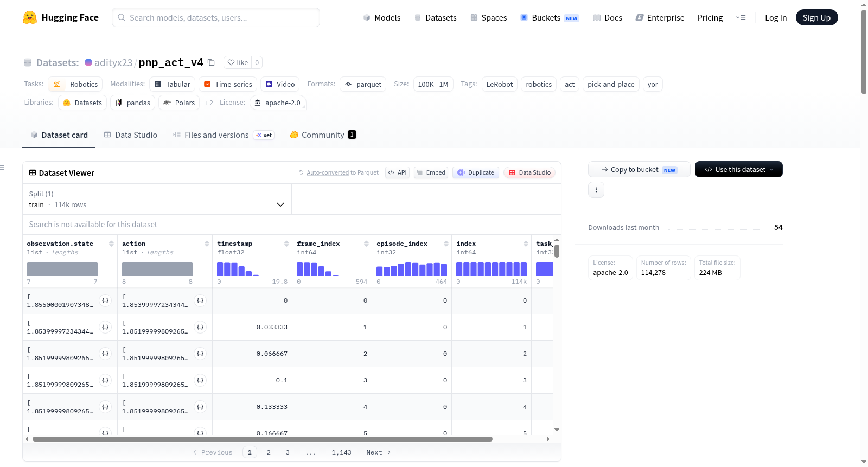Viewport: 868px width, 467px height.
Task: Click the episode_index histogram chart
Action: (x=412, y=269)
